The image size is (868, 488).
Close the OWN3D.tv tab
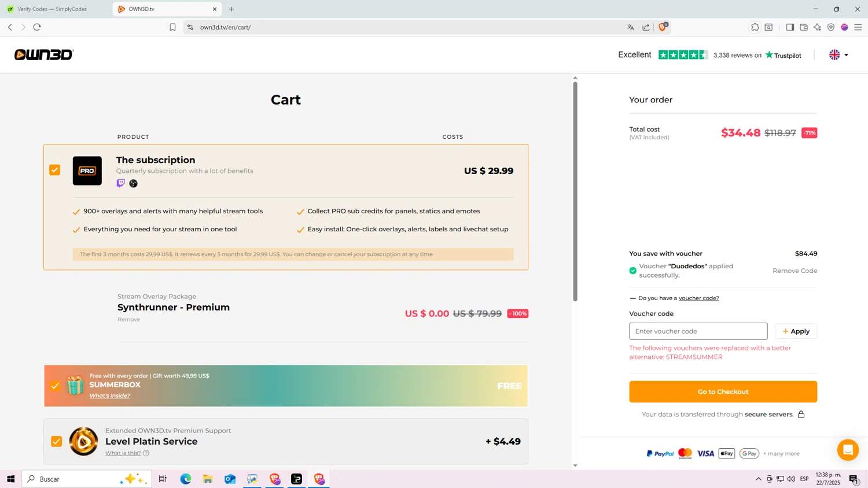(x=215, y=9)
